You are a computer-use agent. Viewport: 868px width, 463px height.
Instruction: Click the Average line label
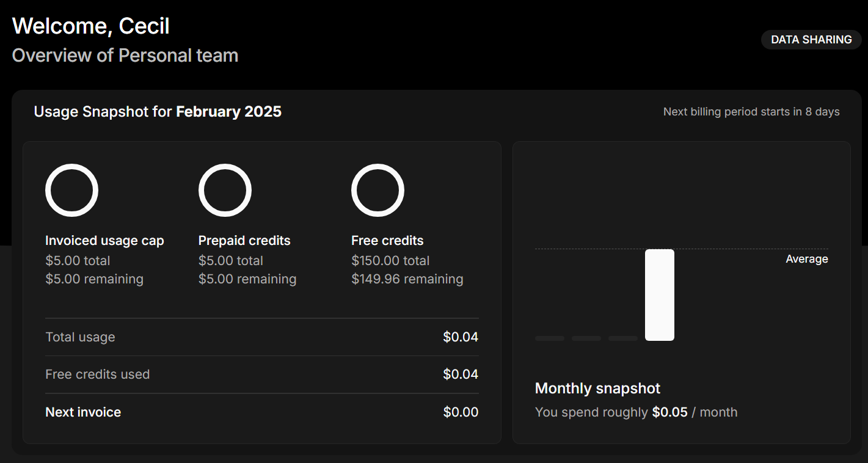pos(806,259)
